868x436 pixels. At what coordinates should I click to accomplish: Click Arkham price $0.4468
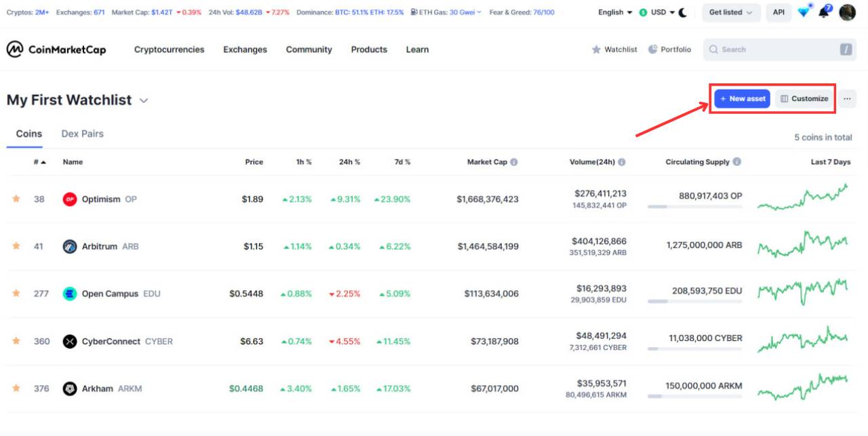click(x=246, y=389)
